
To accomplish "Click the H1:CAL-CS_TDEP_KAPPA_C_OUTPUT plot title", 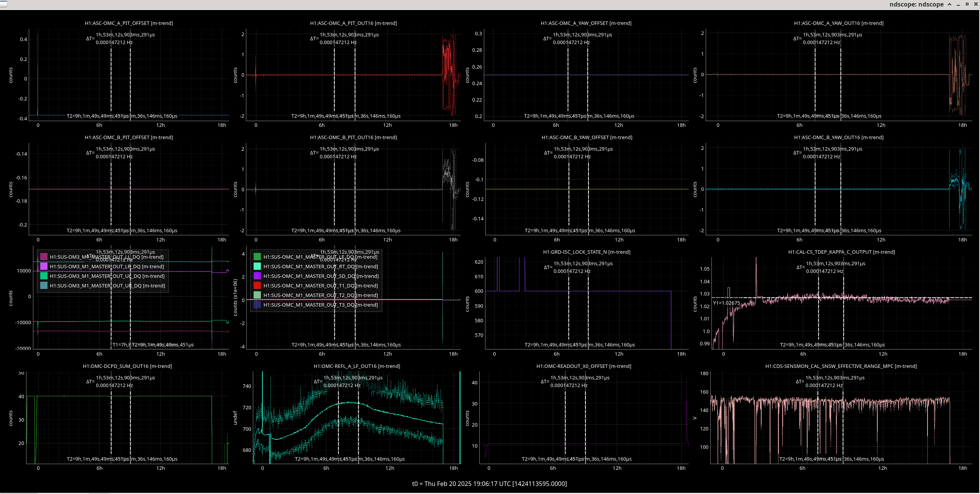I will click(842, 252).
